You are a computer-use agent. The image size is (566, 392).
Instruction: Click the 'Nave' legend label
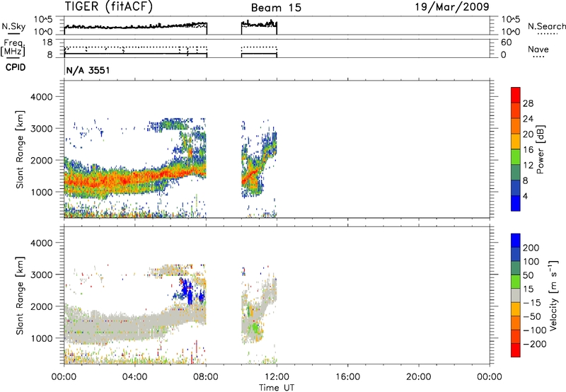[538, 49]
